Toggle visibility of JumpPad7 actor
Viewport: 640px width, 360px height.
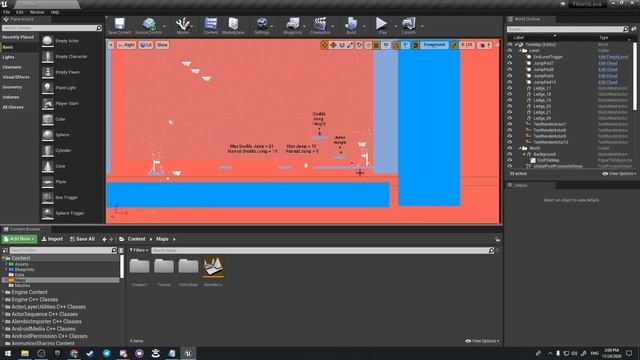(510, 63)
